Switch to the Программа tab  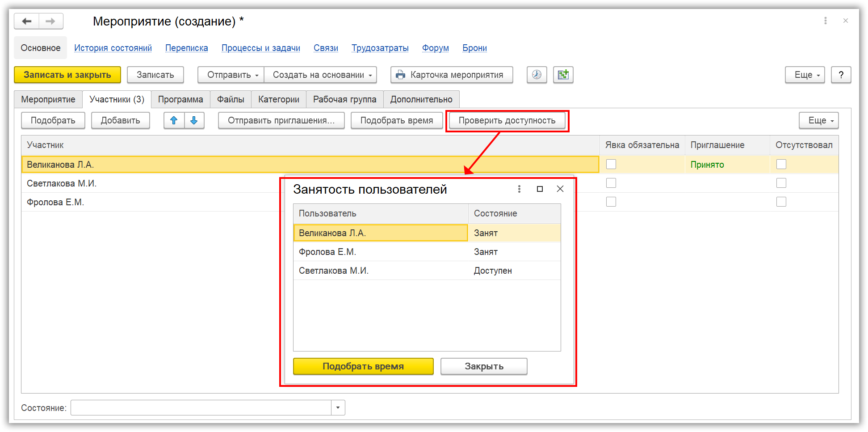(x=180, y=99)
